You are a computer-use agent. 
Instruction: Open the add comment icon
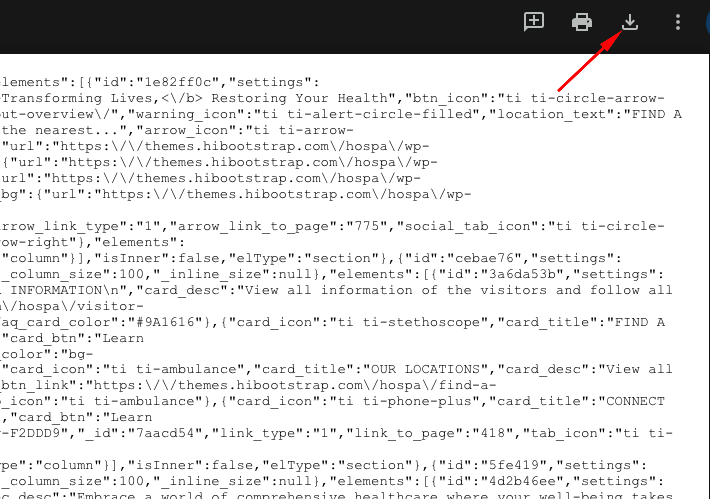[535, 22]
